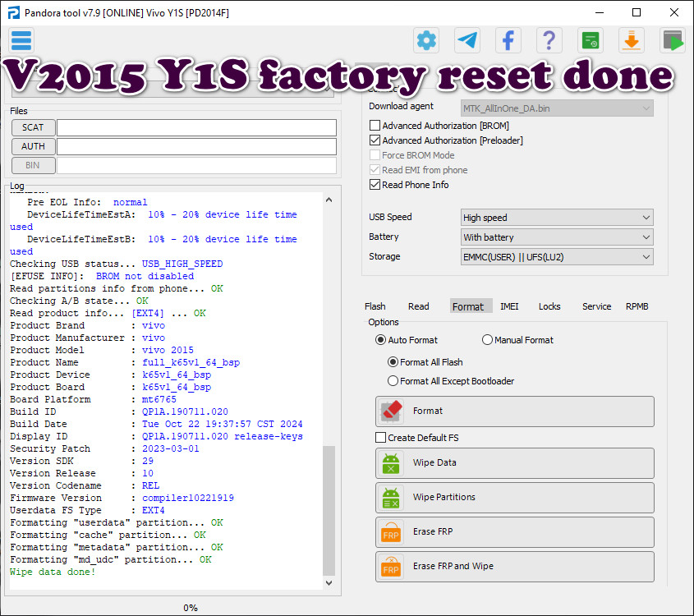Click the log scroll down arrow
Screen dimensions: 694x616
click(329, 583)
